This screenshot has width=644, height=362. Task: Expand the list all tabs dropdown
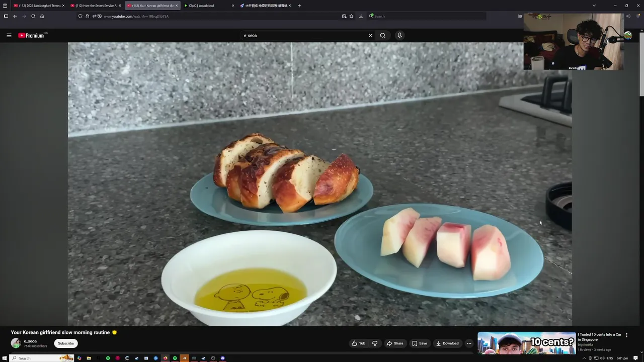(594, 6)
